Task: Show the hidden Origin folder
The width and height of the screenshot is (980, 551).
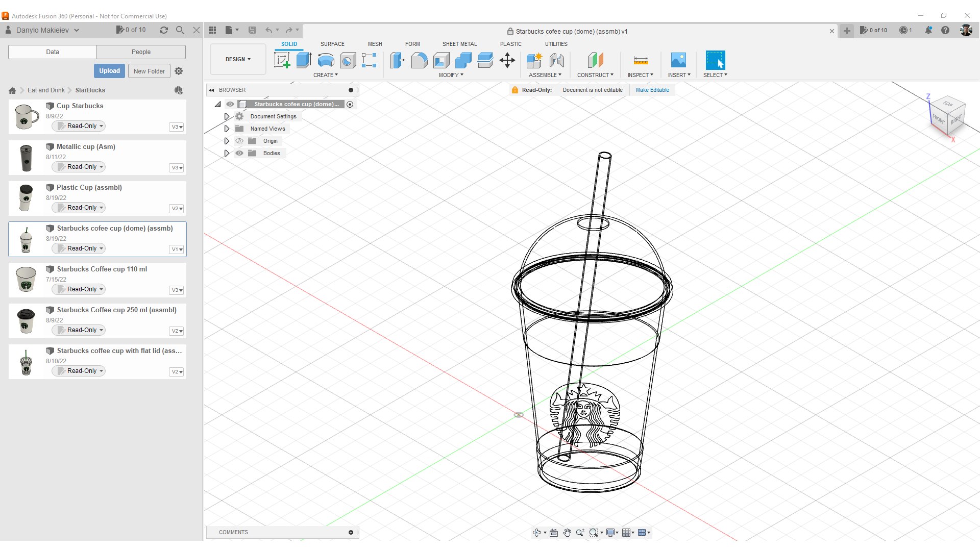Action: coord(239,141)
